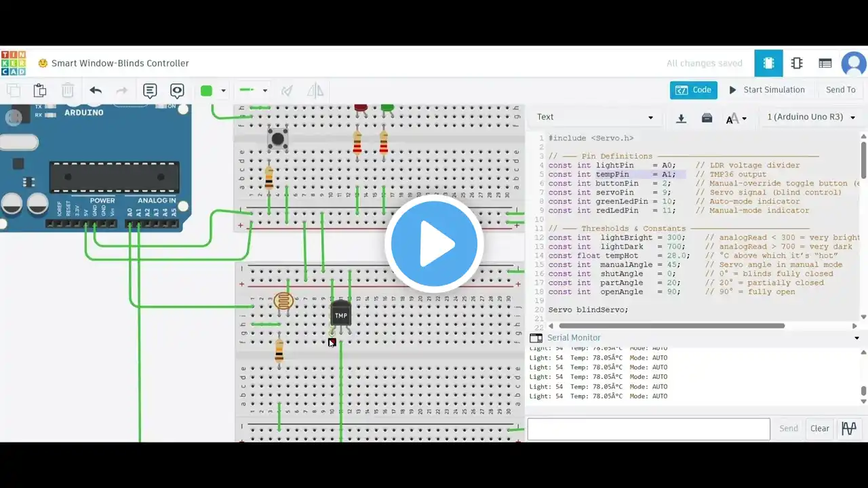Click Start Simulation
This screenshot has width=868, height=488.
(x=767, y=90)
